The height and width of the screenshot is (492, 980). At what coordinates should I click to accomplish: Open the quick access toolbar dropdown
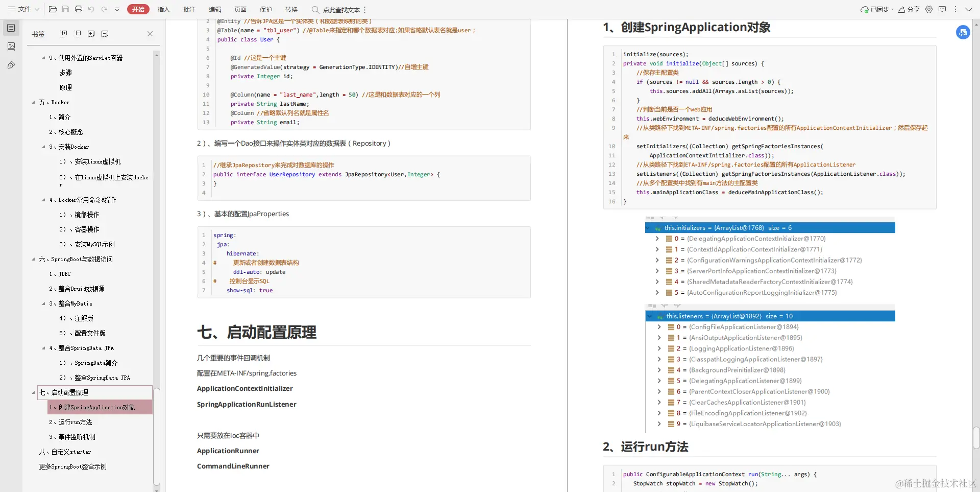[x=117, y=9]
